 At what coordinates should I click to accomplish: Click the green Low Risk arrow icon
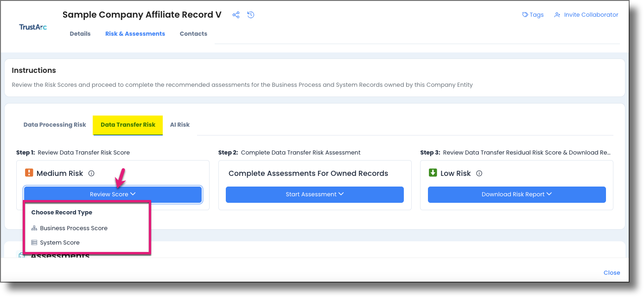tap(433, 173)
